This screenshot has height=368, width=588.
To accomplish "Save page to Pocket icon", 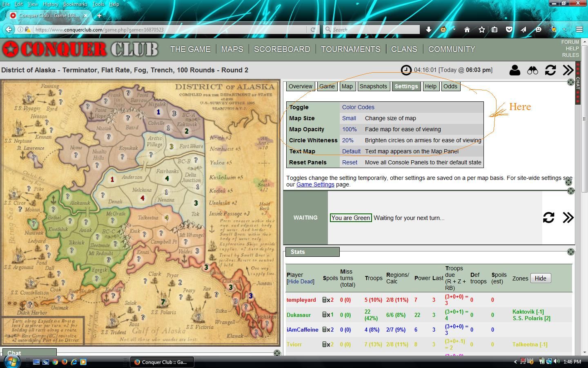I will [509, 29].
